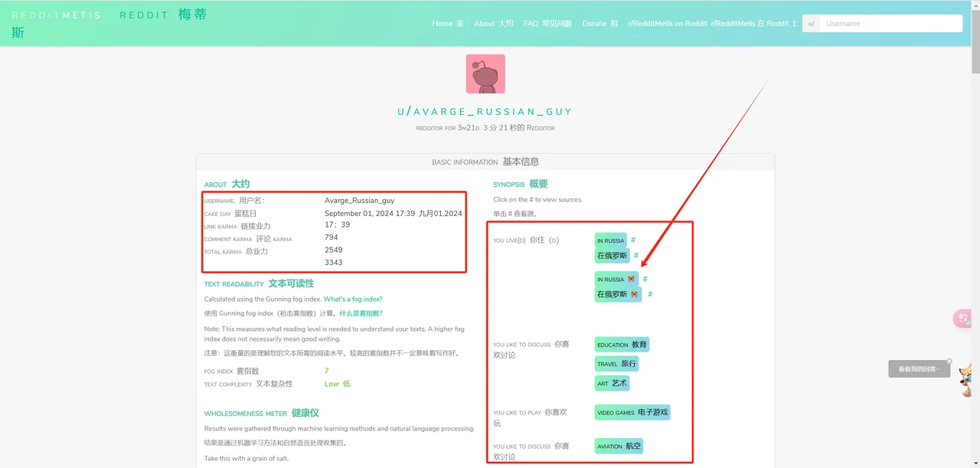
Task: Click the BASIC INFORMATION panel header
Action: (x=485, y=162)
